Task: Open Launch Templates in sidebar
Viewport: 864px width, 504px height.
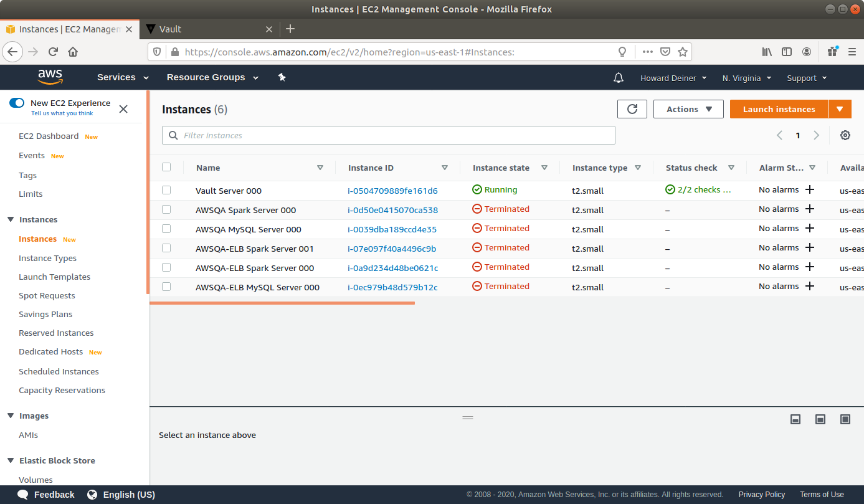Action: (55, 277)
